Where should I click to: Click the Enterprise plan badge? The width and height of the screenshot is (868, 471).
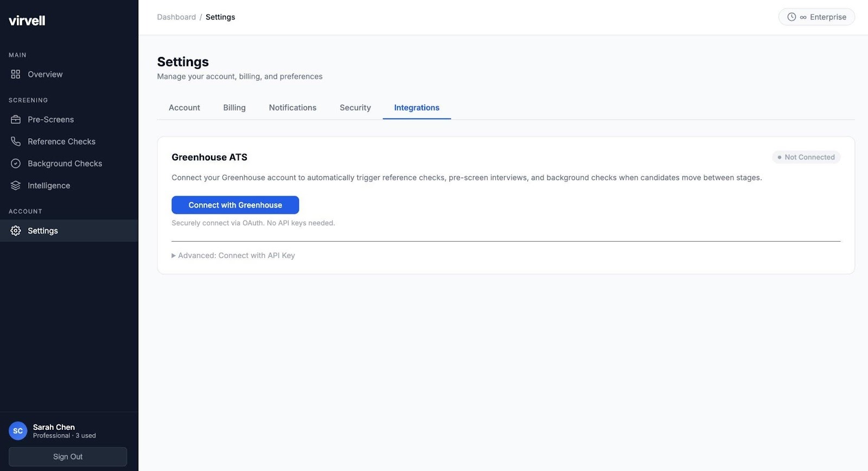[816, 17]
